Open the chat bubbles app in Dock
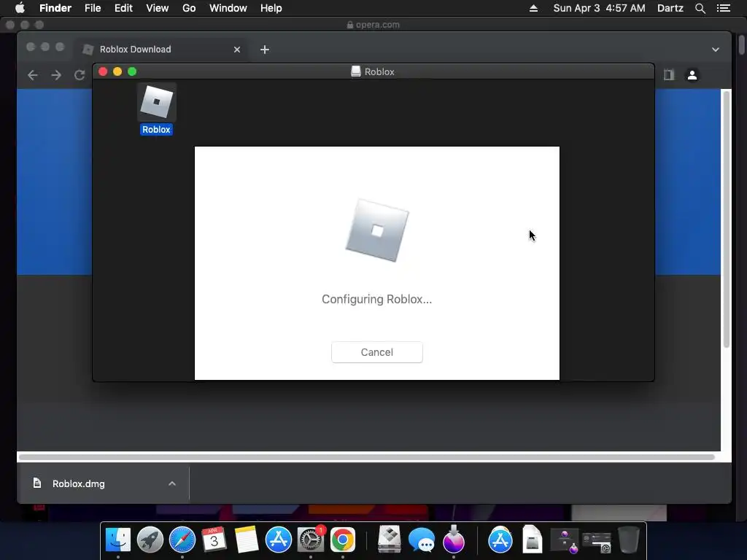Image resolution: width=747 pixels, height=560 pixels. (x=422, y=540)
